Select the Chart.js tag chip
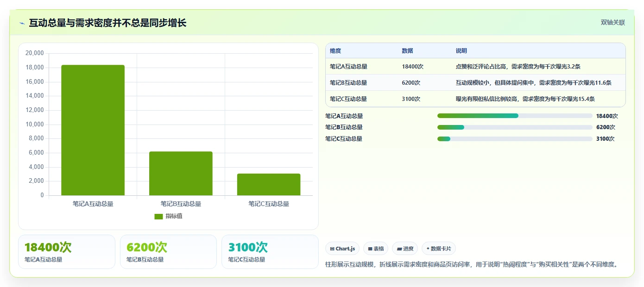The height and width of the screenshot is (287, 644). coord(342,249)
